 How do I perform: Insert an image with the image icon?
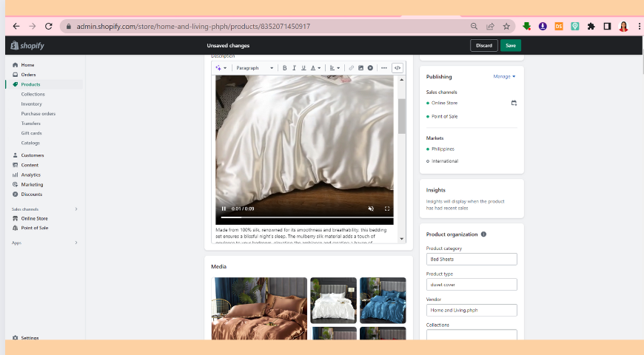pyautogui.click(x=360, y=68)
